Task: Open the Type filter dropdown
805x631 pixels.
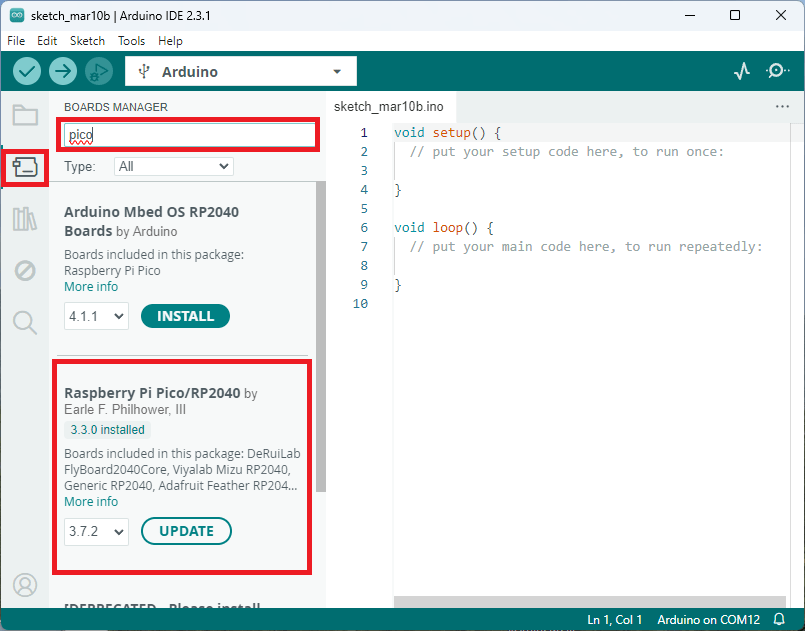Action: click(173, 166)
